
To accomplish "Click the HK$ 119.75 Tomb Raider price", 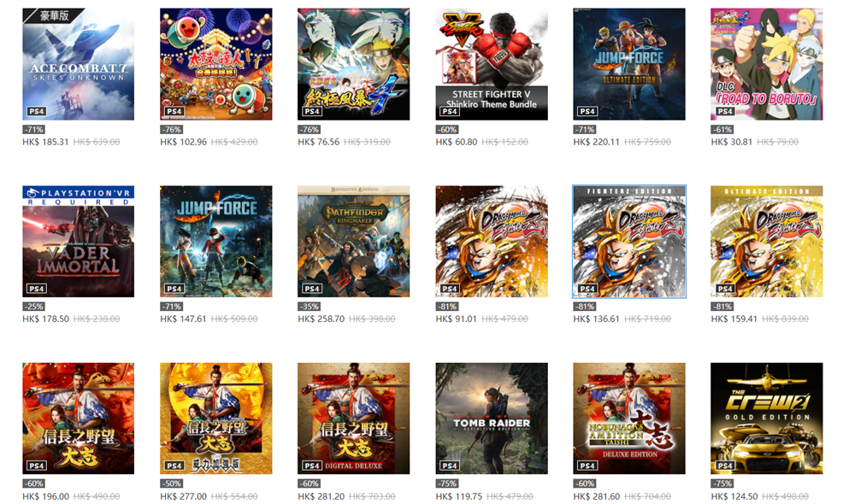I will pyautogui.click(x=459, y=496).
